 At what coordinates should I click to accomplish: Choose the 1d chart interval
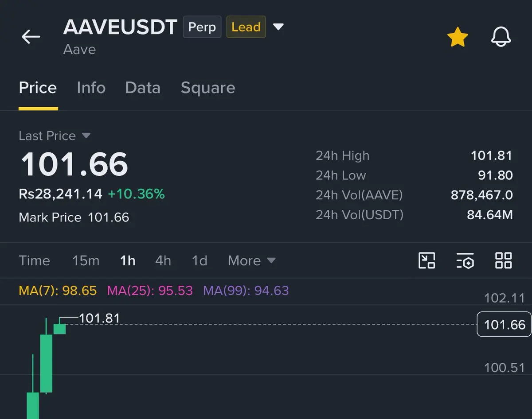pos(199,260)
